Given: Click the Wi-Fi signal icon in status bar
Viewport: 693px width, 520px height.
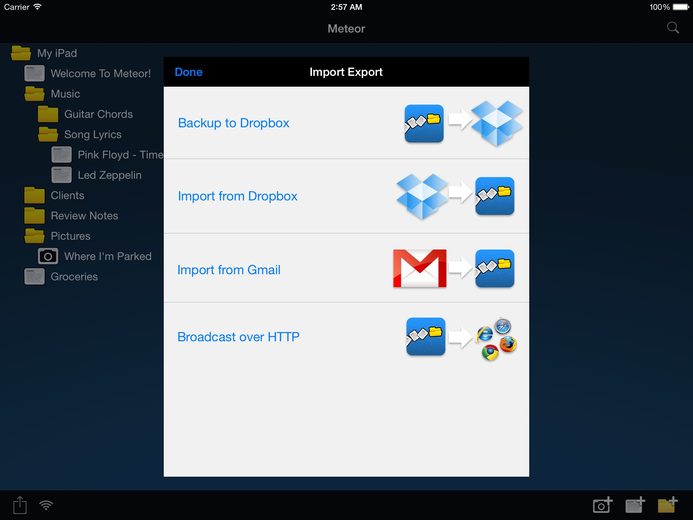Looking at the screenshot, I should tap(38, 7).
